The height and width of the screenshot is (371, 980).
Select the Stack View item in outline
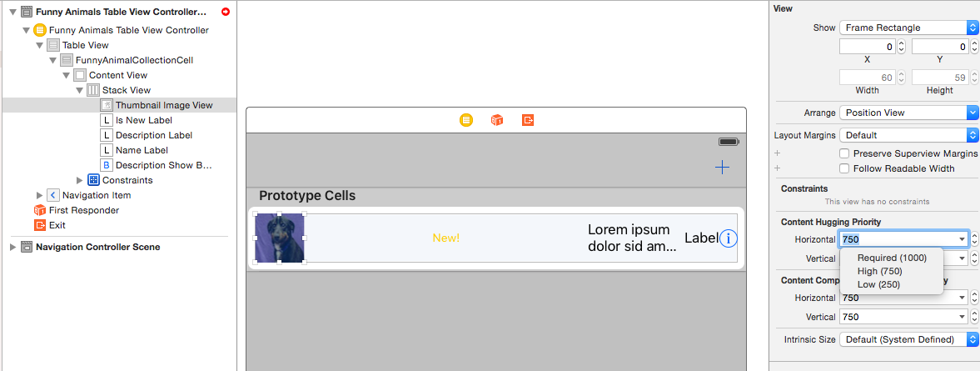pyautogui.click(x=127, y=90)
